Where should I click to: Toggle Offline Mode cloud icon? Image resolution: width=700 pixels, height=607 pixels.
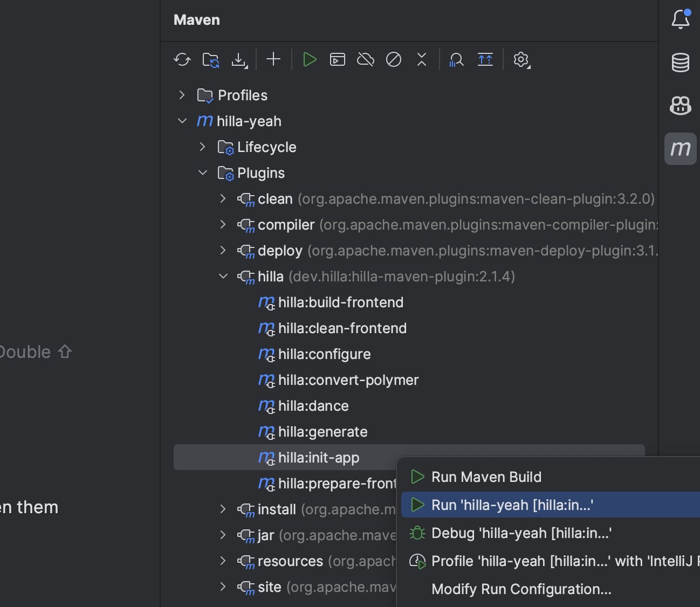tap(366, 59)
